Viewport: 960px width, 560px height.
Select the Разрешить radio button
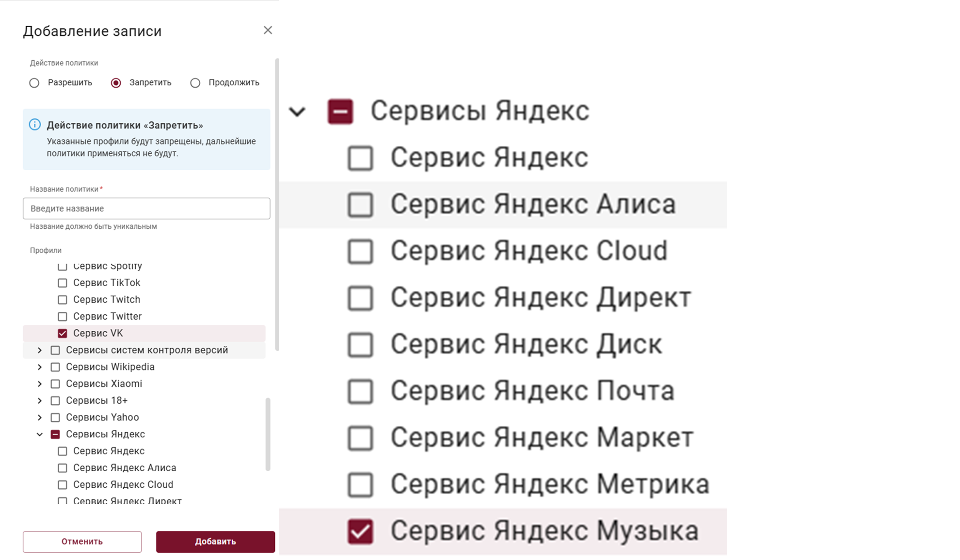click(34, 83)
